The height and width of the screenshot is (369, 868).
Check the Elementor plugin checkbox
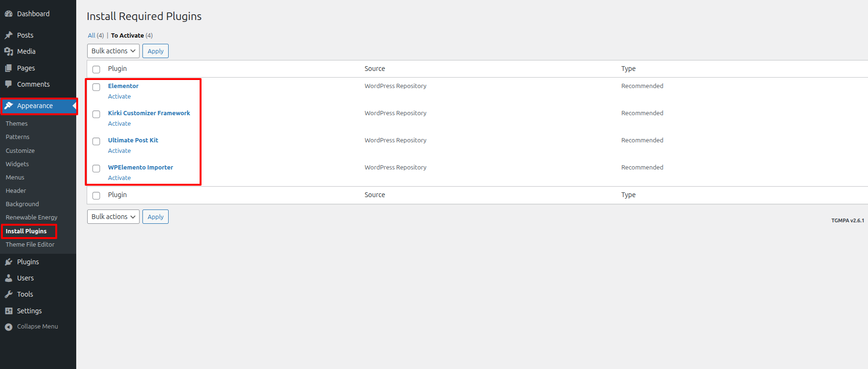[x=96, y=87]
